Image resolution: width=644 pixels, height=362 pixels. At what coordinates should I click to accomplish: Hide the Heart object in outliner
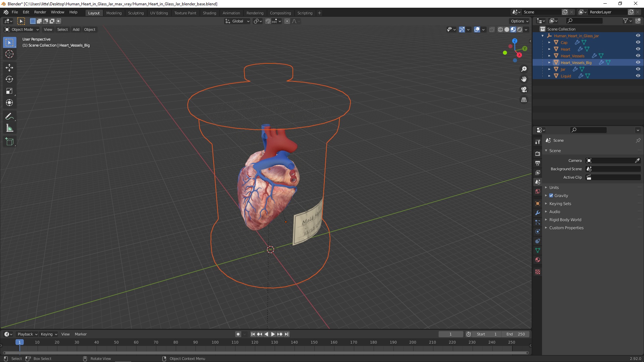click(638, 49)
